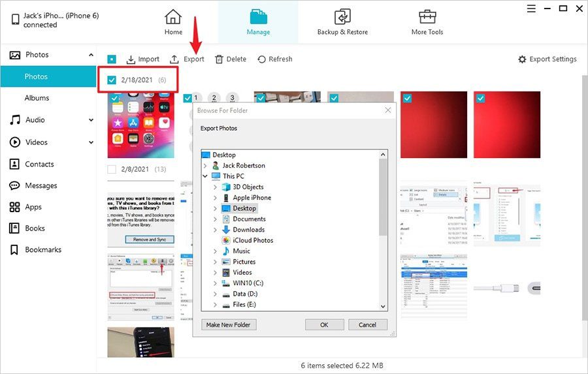Toggle the select-all checkbox in toolbar

(x=112, y=59)
